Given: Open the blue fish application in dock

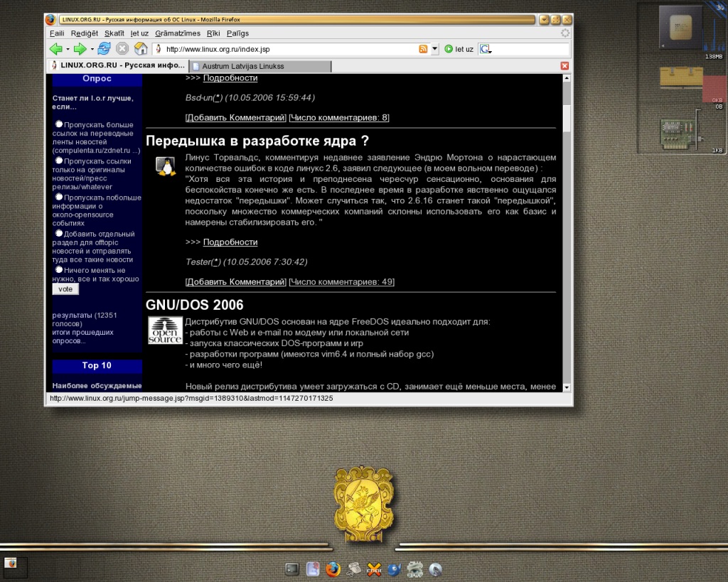Looking at the screenshot, I should pos(394,569).
